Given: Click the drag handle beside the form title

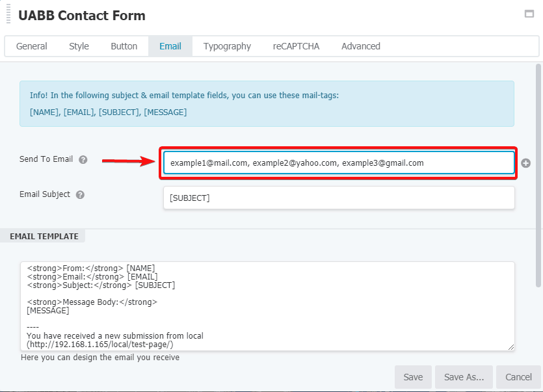Looking at the screenshot, I should (x=8, y=14).
